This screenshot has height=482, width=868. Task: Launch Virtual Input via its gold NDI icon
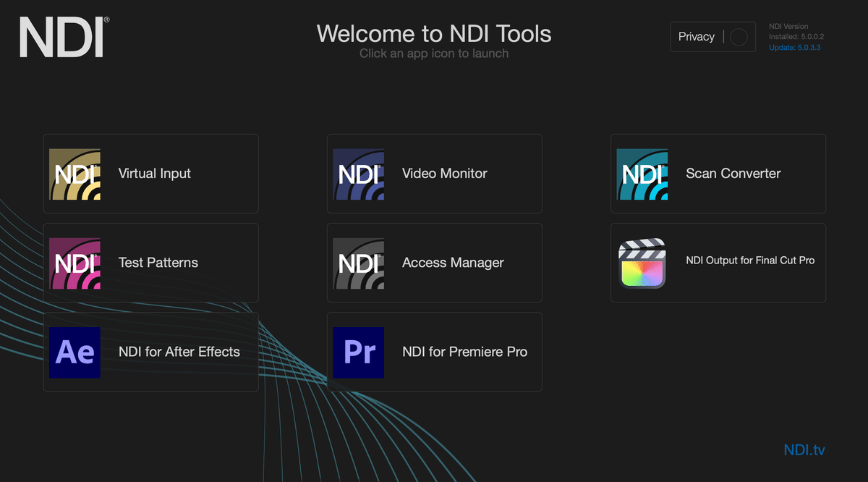[x=75, y=174]
